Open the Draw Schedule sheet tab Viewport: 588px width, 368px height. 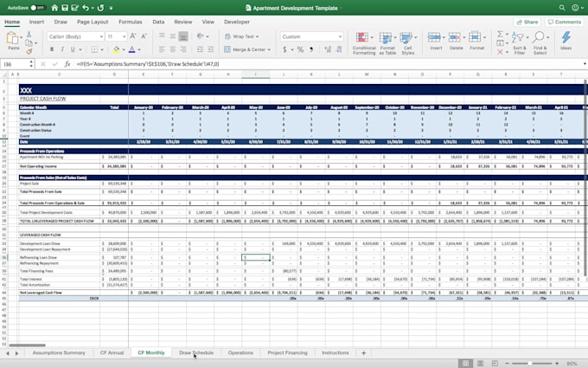click(x=196, y=353)
